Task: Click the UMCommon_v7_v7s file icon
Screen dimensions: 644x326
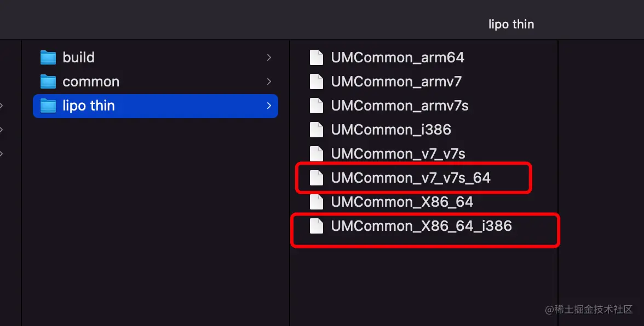Action: (317, 154)
